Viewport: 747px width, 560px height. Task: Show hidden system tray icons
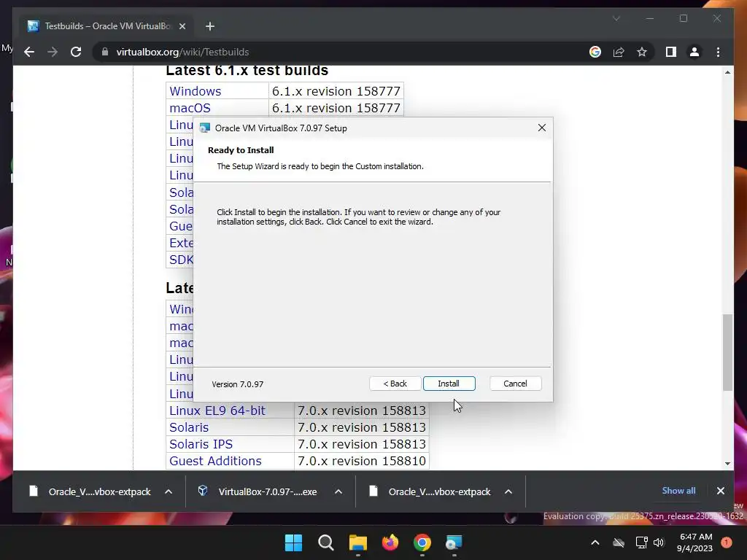pos(595,542)
